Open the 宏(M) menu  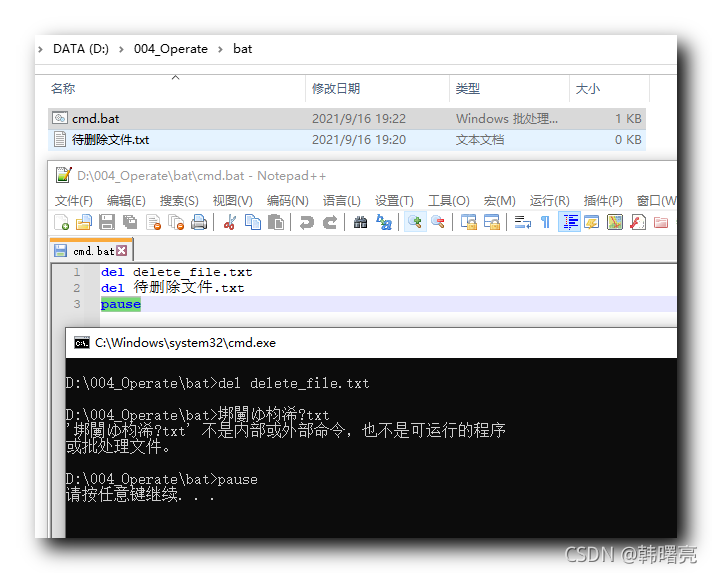coord(499,201)
